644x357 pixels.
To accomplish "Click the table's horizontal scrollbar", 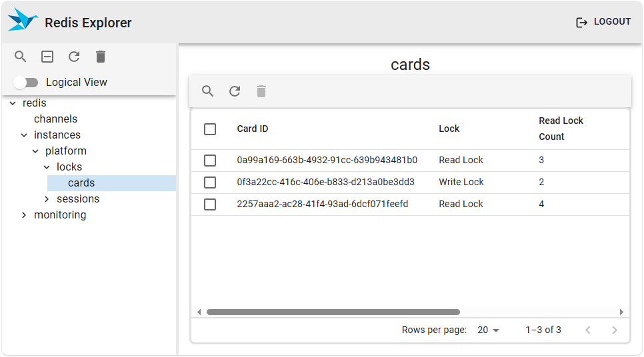I will point(333,312).
